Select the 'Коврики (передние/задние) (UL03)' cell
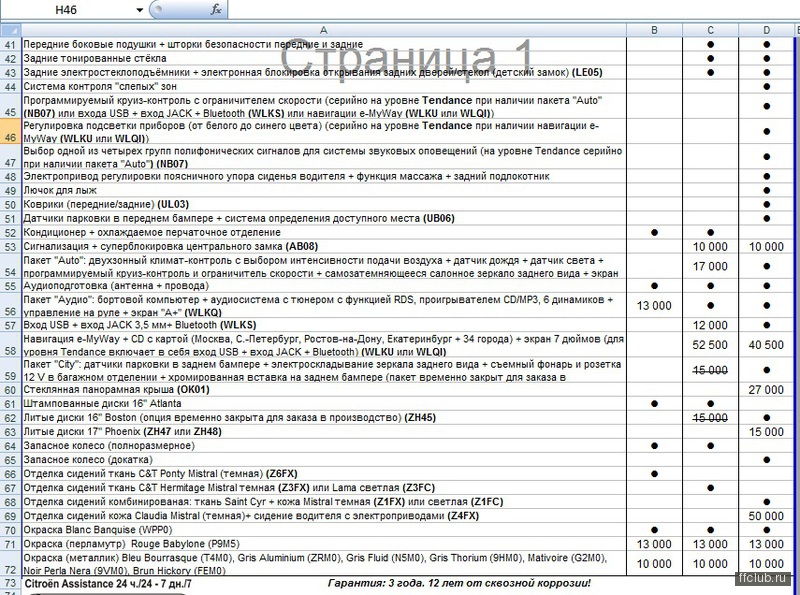The width and height of the screenshot is (800, 595). [324, 204]
